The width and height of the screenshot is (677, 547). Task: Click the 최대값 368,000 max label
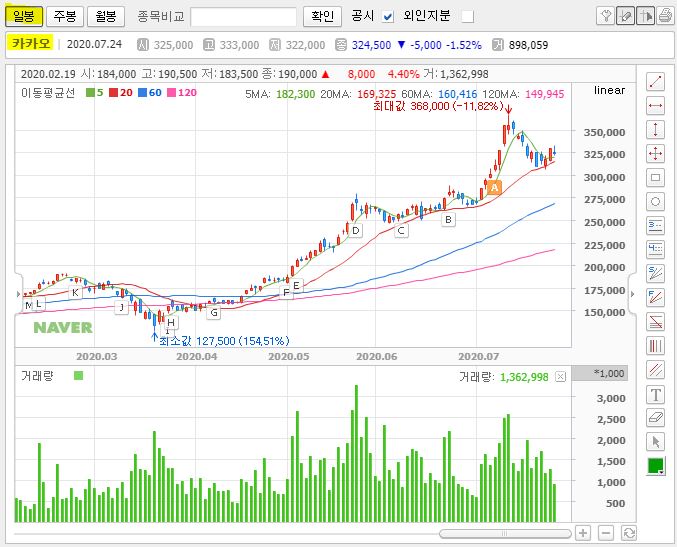point(438,106)
